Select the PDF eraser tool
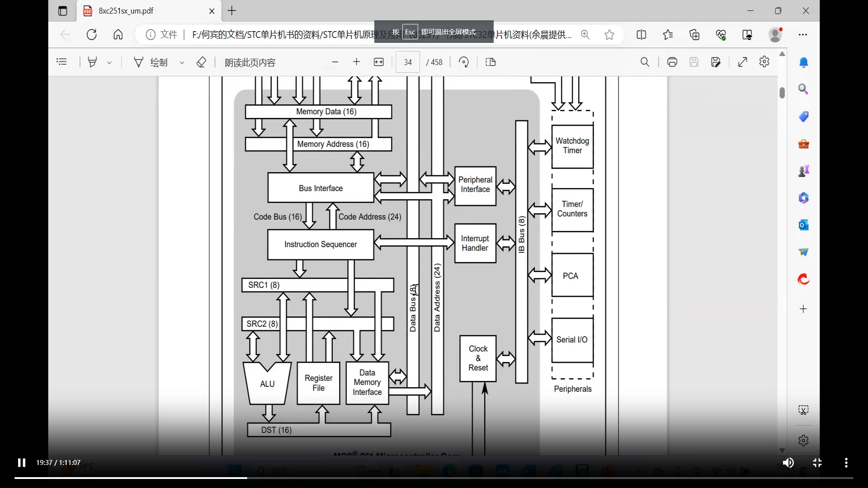This screenshot has height=488, width=868. pos(201,62)
